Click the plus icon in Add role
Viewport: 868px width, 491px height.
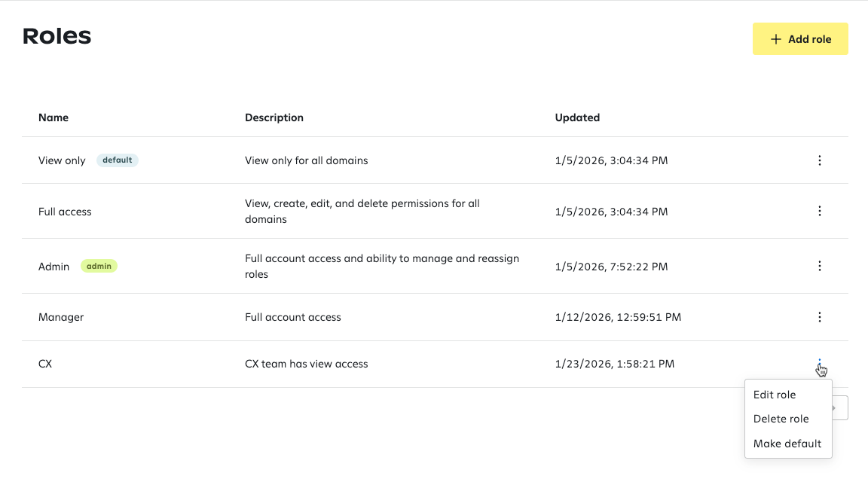(775, 39)
